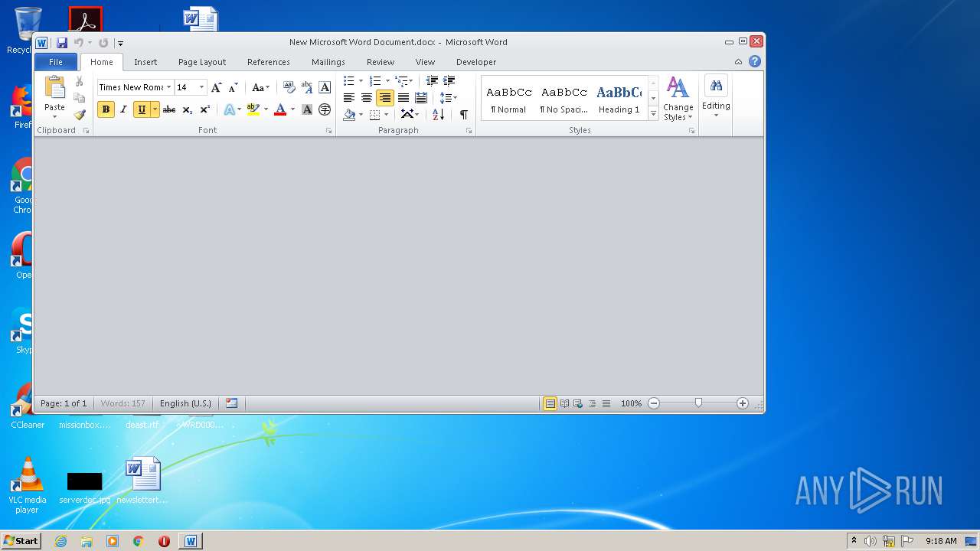Apply the Normal style
Screen dimensions: 980x551
pos(509,99)
